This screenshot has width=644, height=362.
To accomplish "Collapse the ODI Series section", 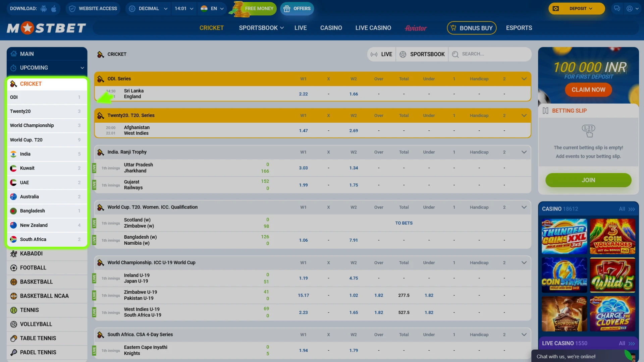I will pos(524,79).
